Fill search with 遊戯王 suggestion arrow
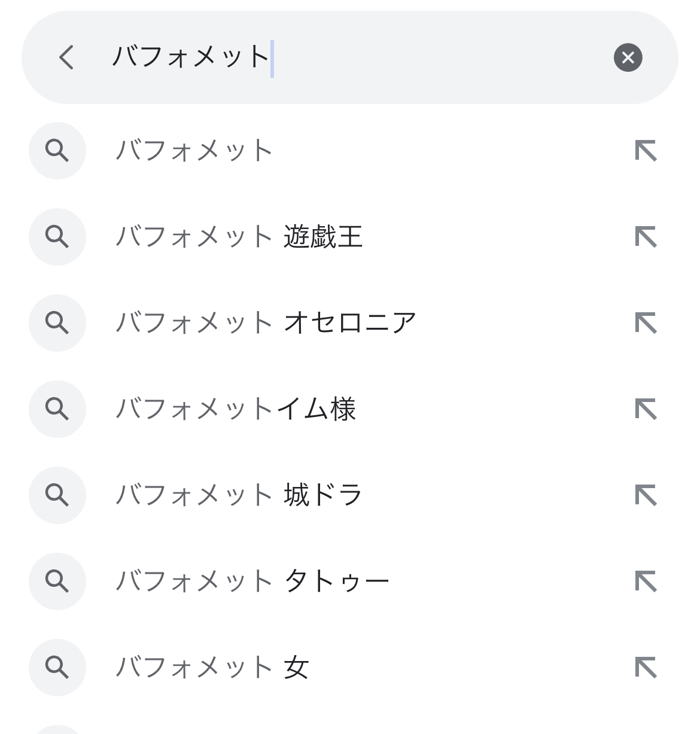This screenshot has height=734, width=700. click(x=646, y=237)
